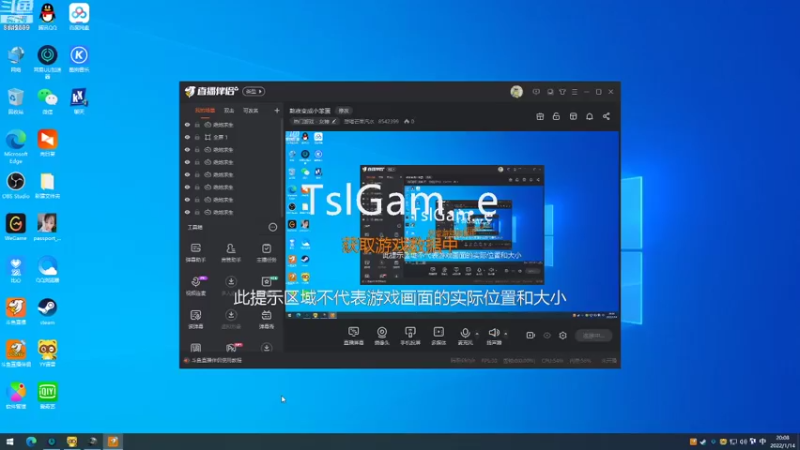Open WeGame desktop shortcut

(16, 228)
